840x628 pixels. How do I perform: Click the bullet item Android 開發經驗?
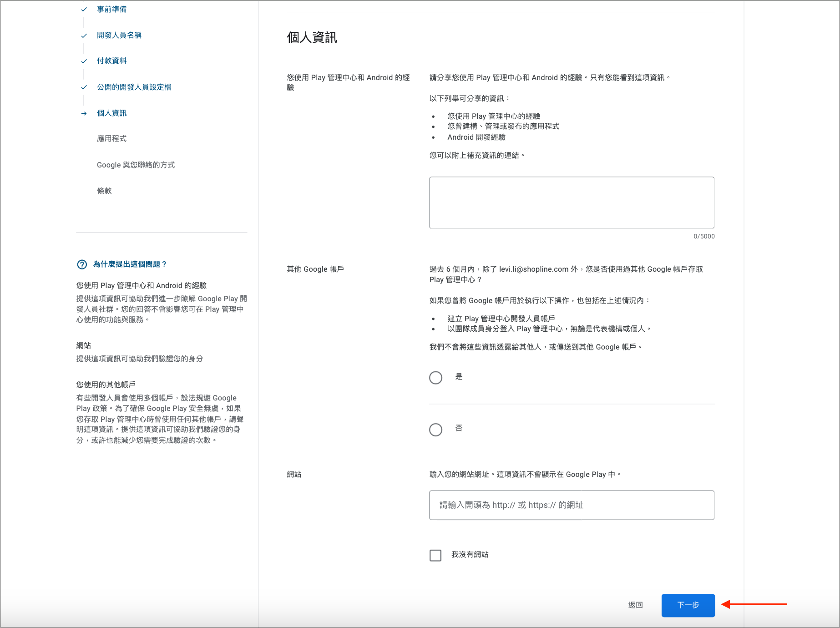point(476,137)
